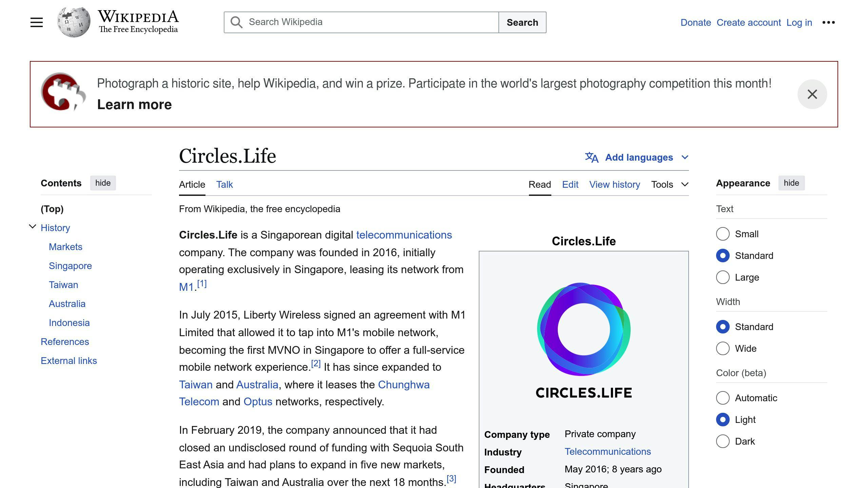Select Light color mode
Viewport: 868px width, 488px height.
tap(723, 420)
